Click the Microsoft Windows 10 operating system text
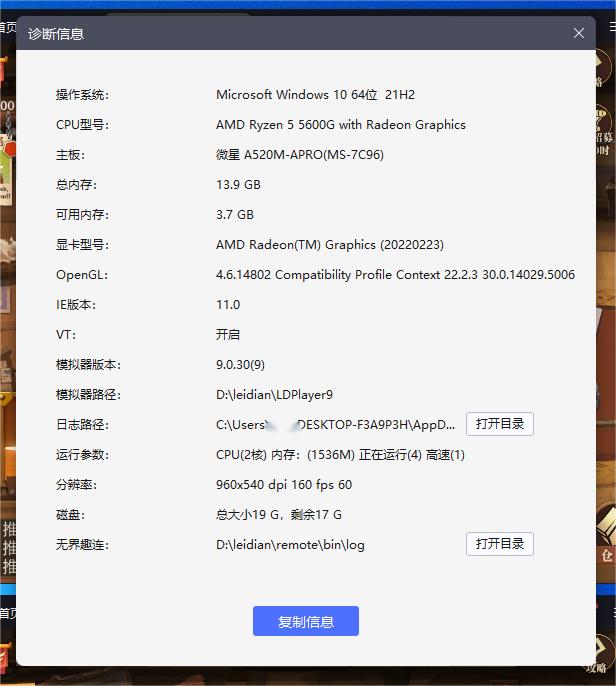 click(x=315, y=95)
